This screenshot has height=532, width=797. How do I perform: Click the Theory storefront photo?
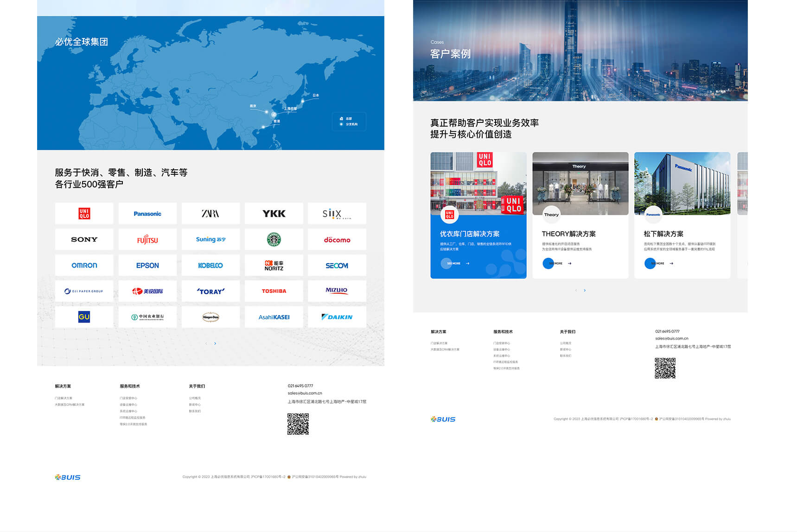click(580, 184)
